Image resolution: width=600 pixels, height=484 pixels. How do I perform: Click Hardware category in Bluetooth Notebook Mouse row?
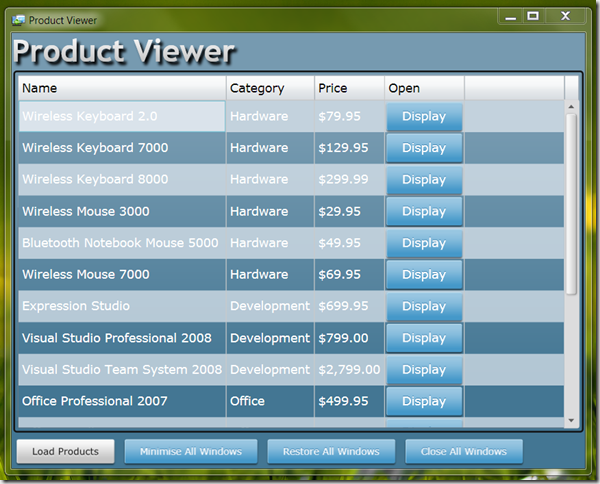pos(270,243)
